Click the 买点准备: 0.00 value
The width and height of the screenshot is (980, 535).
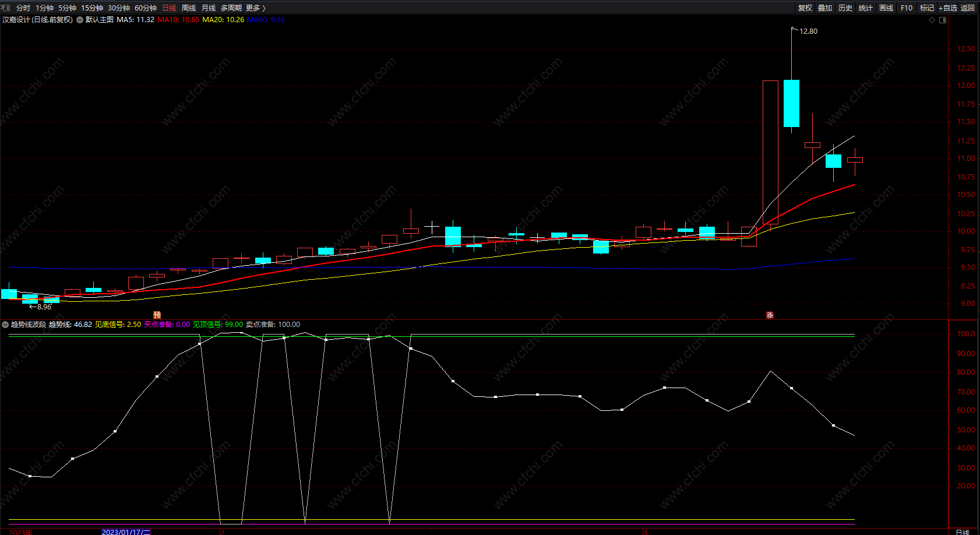[x=167, y=325]
